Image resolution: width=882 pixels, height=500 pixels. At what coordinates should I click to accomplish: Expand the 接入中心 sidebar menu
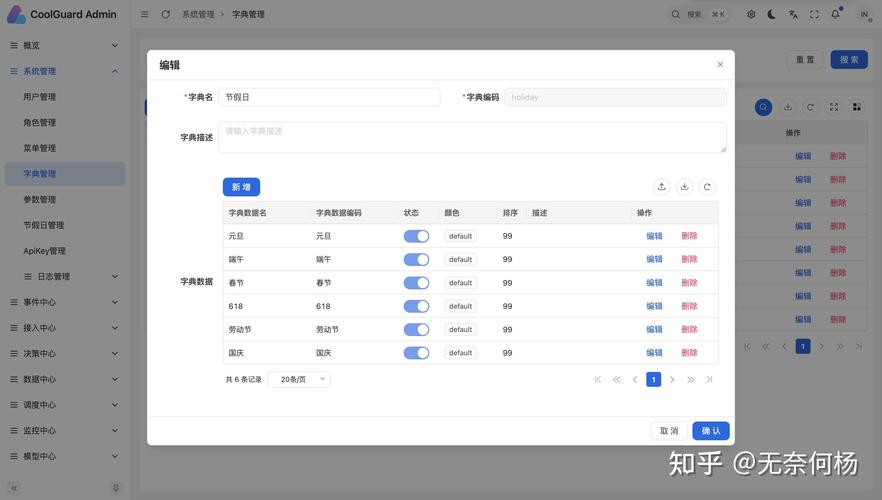coord(65,328)
